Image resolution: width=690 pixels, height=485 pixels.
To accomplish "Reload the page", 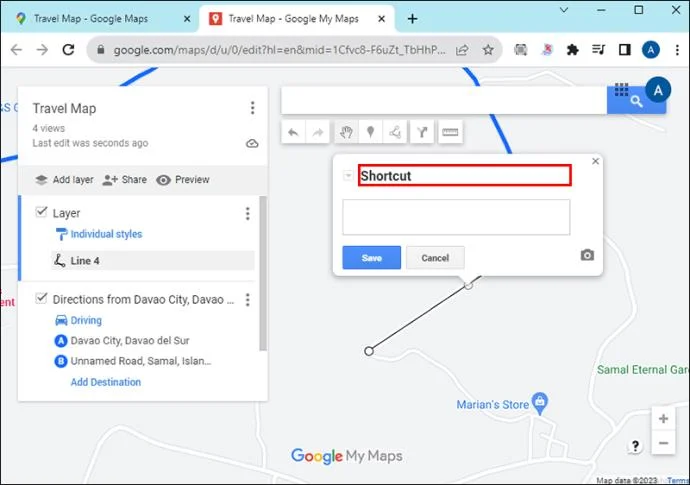I will (69, 50).
